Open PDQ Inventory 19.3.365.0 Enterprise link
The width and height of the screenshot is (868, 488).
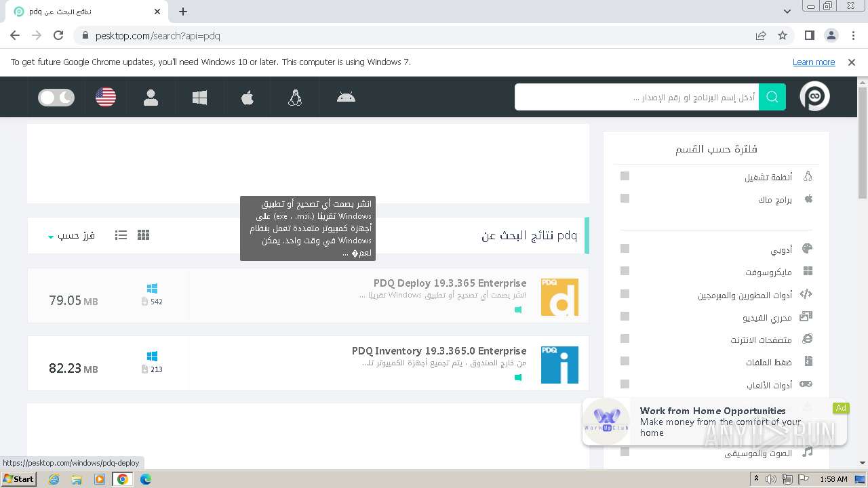[439, 351]
